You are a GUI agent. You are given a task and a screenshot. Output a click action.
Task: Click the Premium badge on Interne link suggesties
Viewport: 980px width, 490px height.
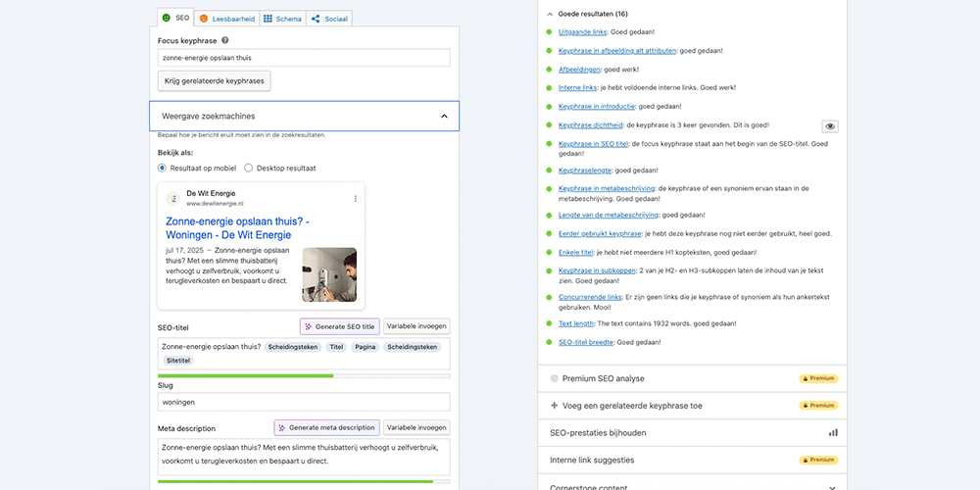point(819,460)
